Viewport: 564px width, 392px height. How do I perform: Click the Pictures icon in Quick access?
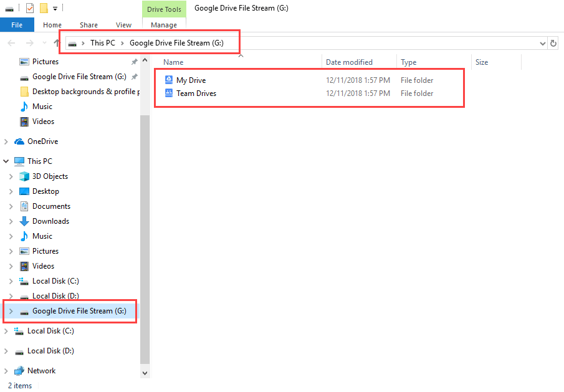[x=24, y=62]
